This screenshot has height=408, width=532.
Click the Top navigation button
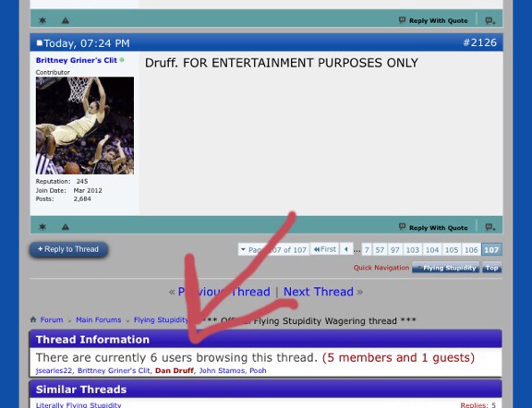pyautogui.click(x=491, y=268)
